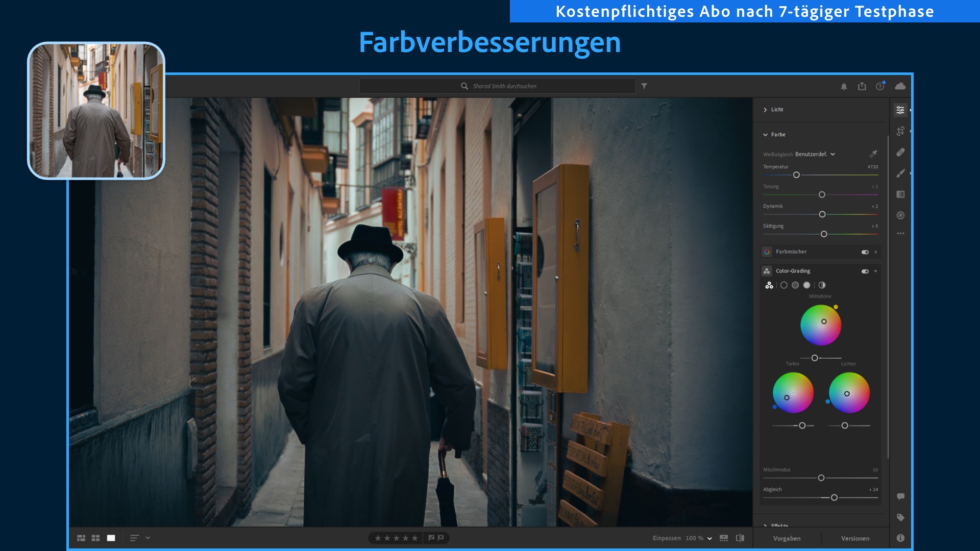Viewport: 980px width, 551px height.
Task: Select the Brush masking tool
Action: coord(900,173)
